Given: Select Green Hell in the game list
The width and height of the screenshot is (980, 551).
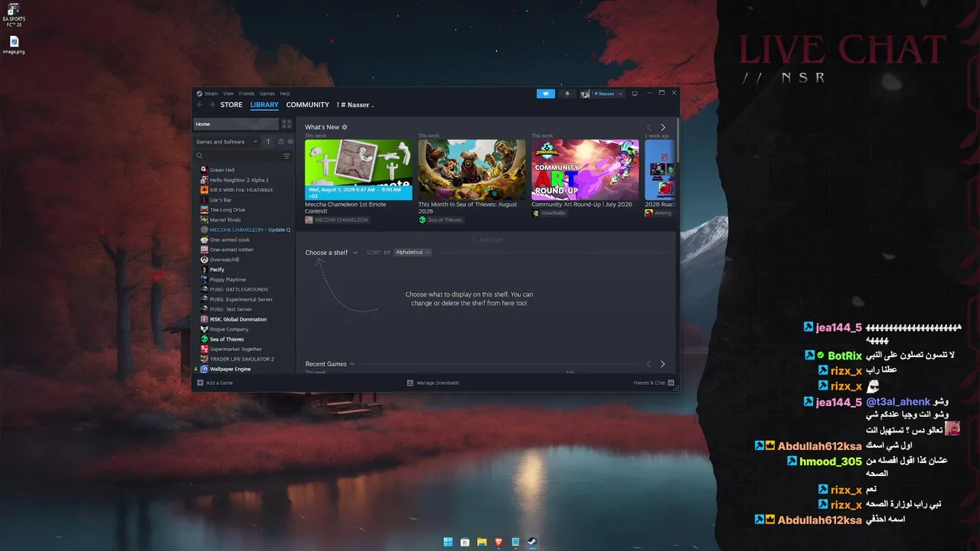Looking at the screenshot, I should 222,170.
